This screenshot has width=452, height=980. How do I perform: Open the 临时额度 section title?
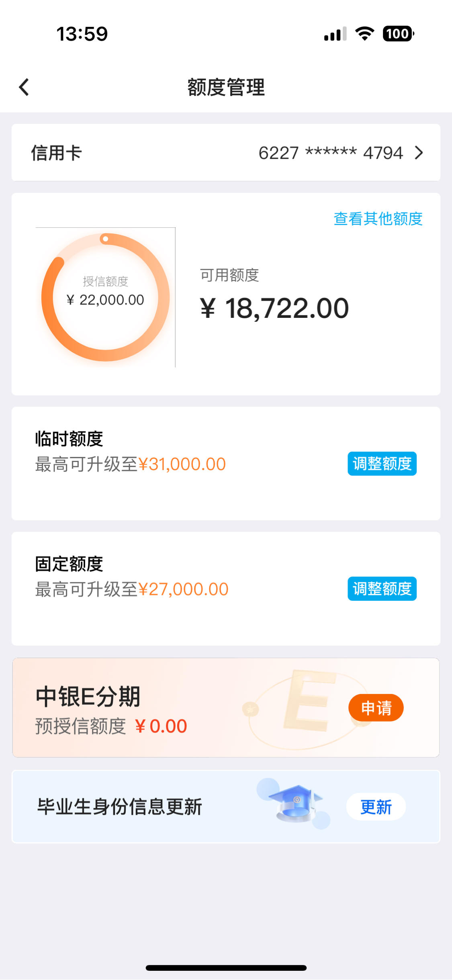point(69,439)
